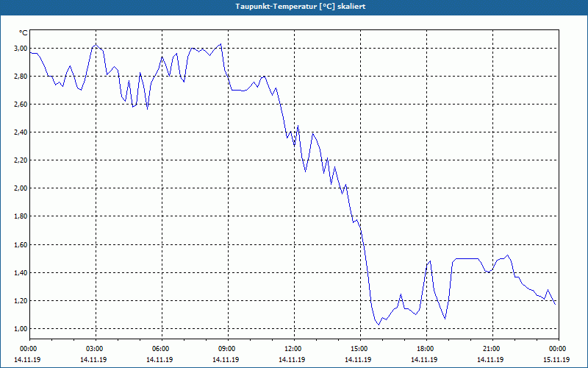Click the '06:00' time label
Screen dimensions: 588x368
pos(160,349)
